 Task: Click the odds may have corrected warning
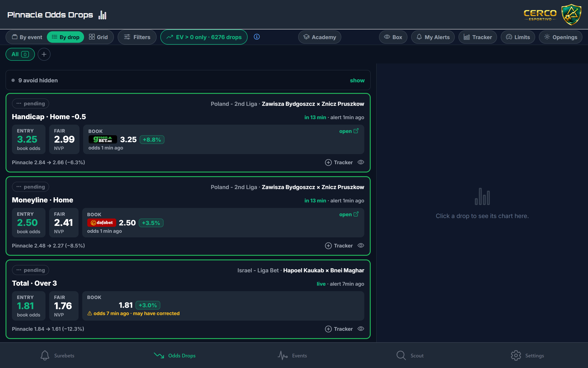pyautogui.click(x=133, y=313)
